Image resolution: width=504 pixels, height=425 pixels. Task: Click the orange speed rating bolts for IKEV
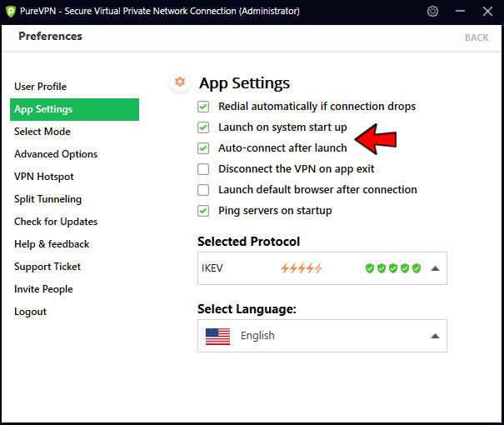[302, 268]
